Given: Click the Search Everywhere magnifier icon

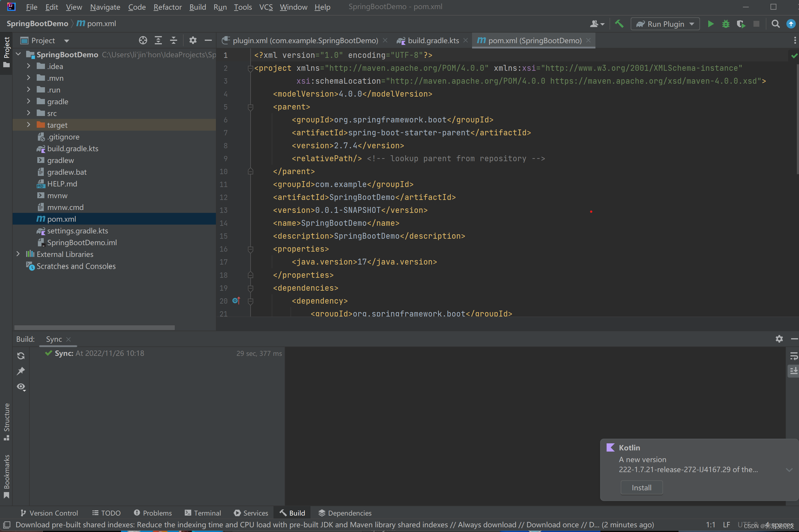Looking at the screenshot, I should coord(775,24).
